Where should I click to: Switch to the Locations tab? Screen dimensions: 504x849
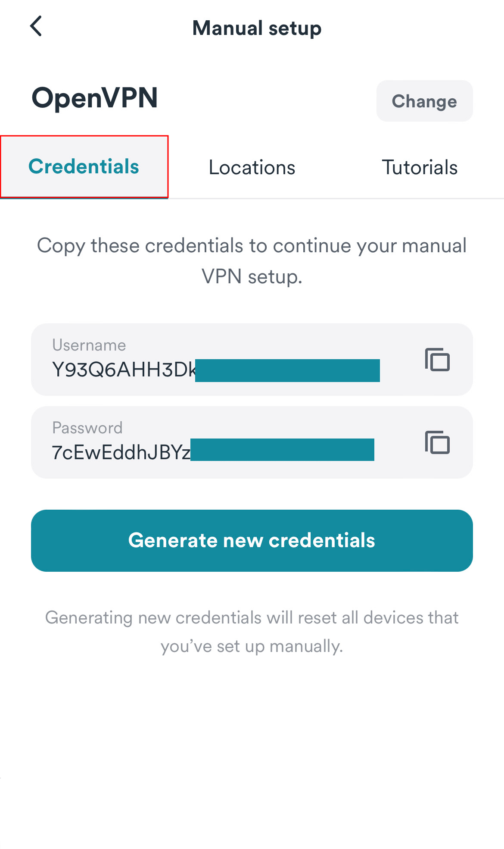click(x=252, y=168)
